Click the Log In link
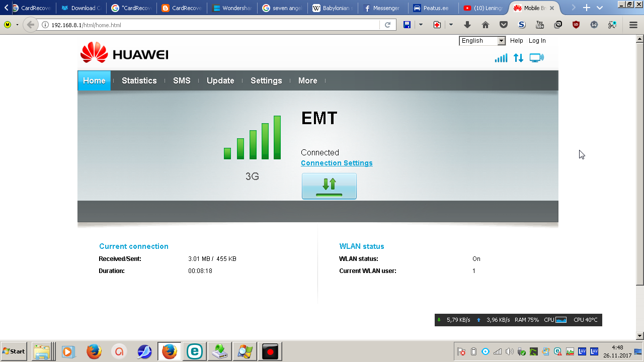 pyautogui.click(x=537, y=41)
